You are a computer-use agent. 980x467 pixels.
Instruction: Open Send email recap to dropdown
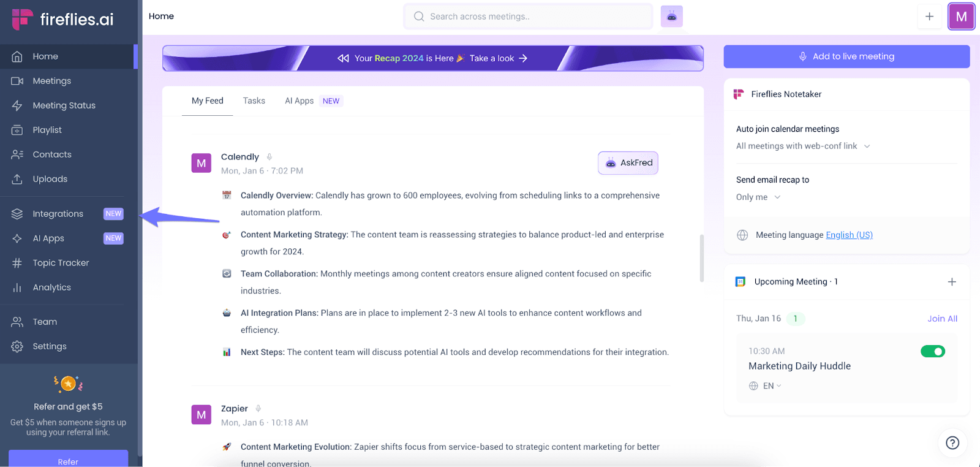(x=758, y=197)
